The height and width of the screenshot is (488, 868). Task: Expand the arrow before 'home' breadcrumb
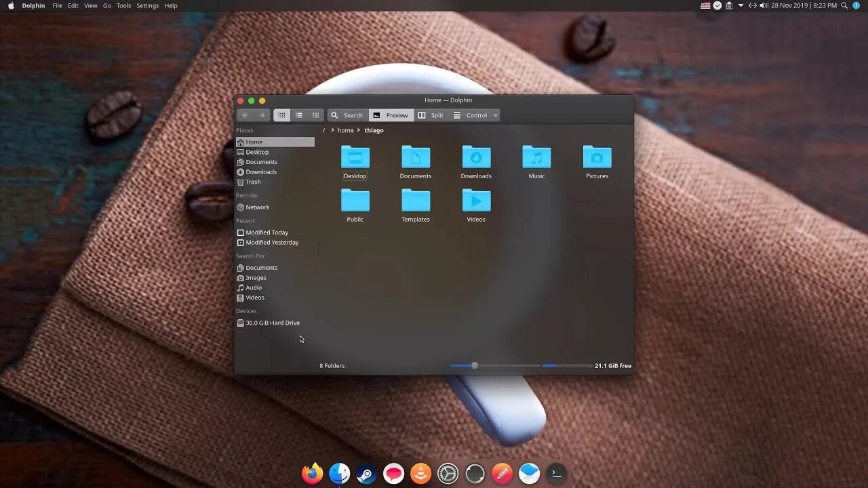coord(332,130)
